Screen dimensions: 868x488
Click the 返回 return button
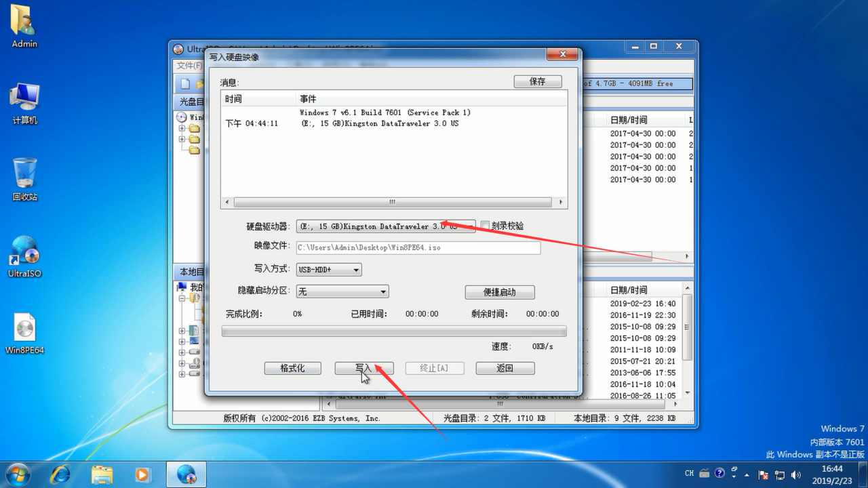click(505, 368)
